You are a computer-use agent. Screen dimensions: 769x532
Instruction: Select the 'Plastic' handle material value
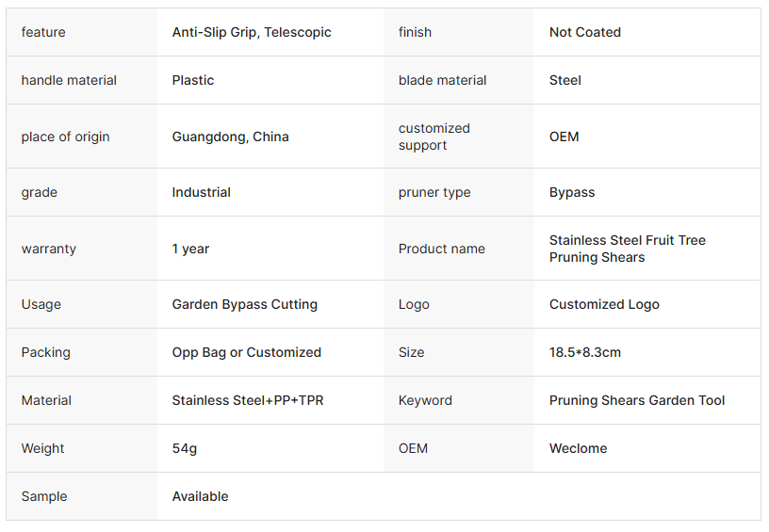[193, 80]
